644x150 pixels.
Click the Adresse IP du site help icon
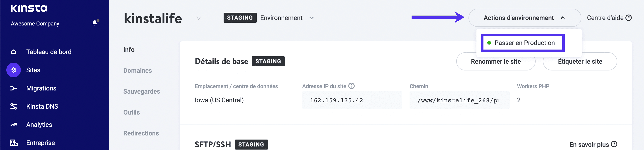tap(351, 86)
